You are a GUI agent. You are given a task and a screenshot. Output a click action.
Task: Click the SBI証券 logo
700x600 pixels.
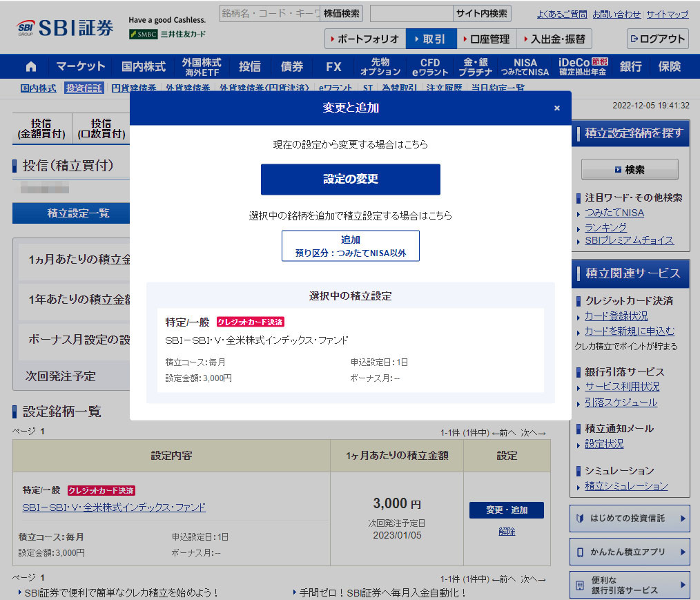coord(66,28)
